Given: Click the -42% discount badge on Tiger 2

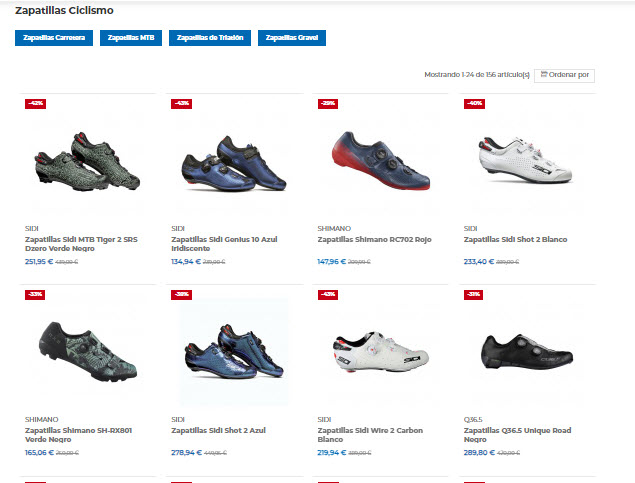Looking at the screenshot, I should pos(35,104).
